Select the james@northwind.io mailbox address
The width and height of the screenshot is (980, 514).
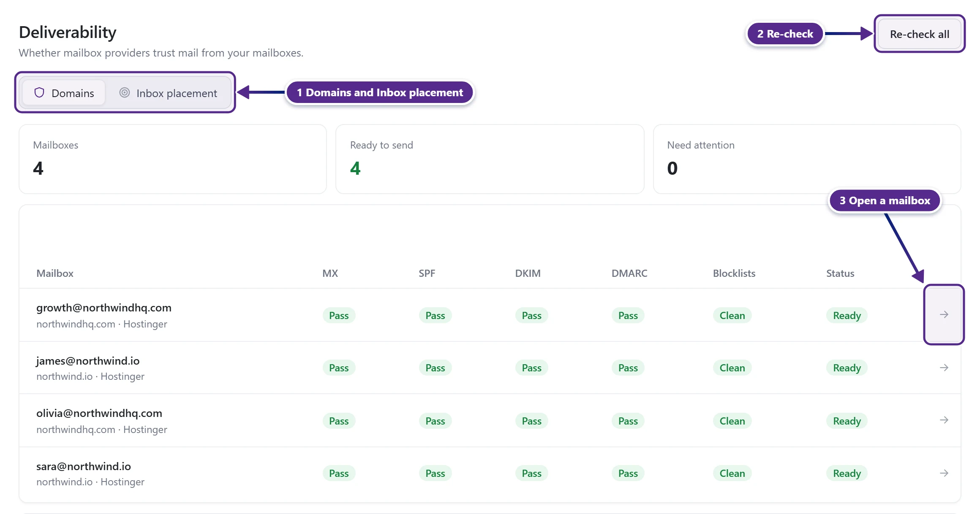88,361
